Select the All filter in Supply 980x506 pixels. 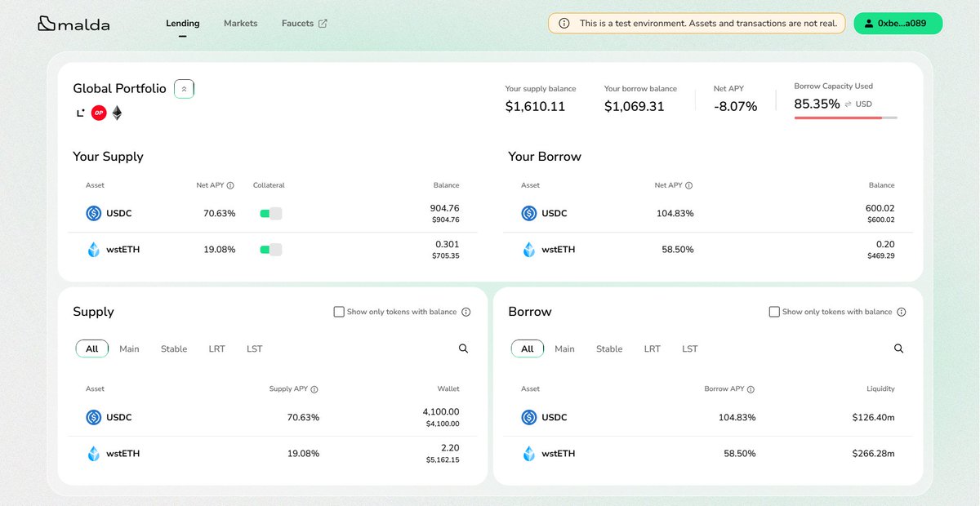[x=91, y=348]
